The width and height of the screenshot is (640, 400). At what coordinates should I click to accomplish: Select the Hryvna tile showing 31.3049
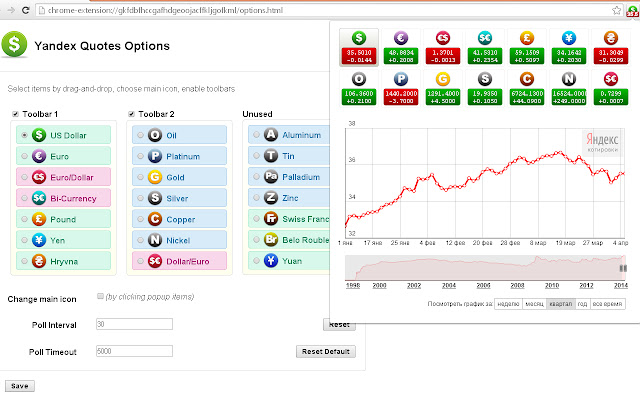point(611,47)
